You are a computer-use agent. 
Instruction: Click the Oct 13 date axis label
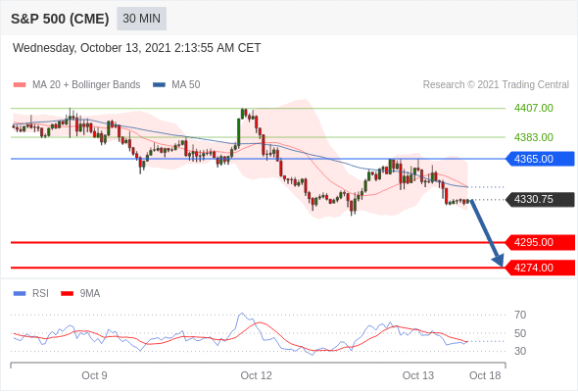pos(418,375)
